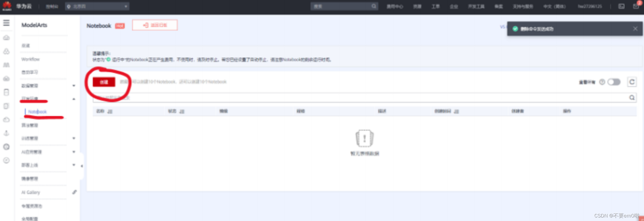Open 工单 in the top bar

pyautogui.click(x=436, y=6)
